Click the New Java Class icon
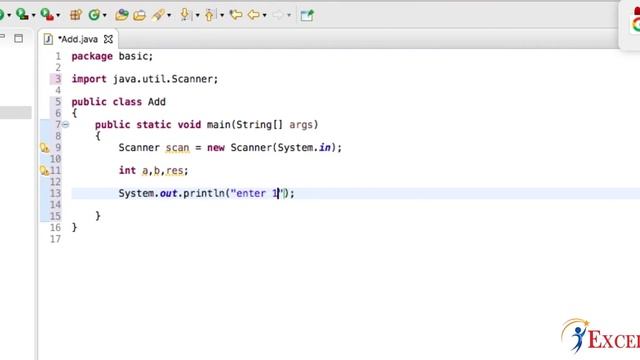 coord(94,15)
